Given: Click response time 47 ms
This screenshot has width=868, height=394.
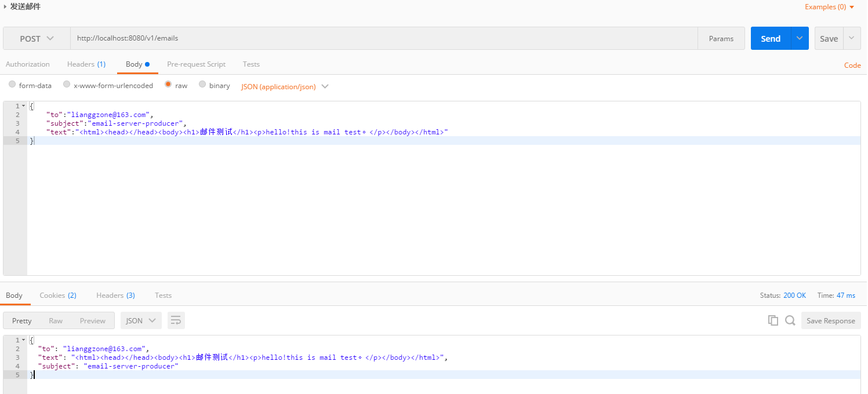Looking at the screenshot, I should click(x=845, y=295).
